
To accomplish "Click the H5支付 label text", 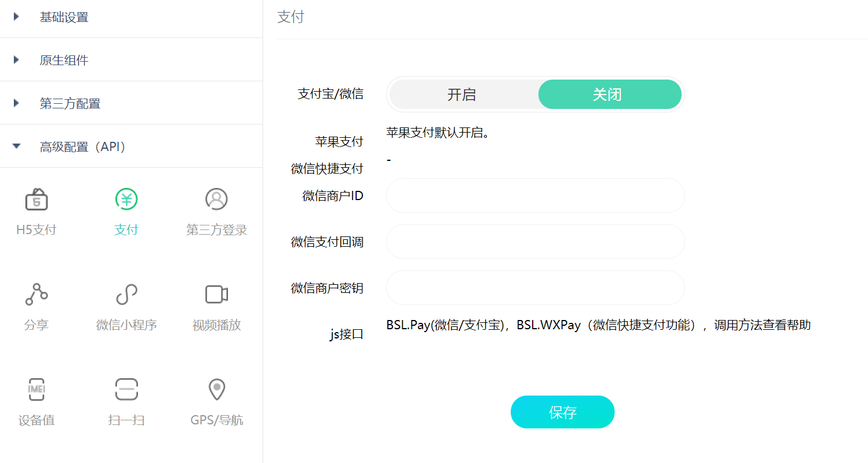I will (x=36, y=230).
